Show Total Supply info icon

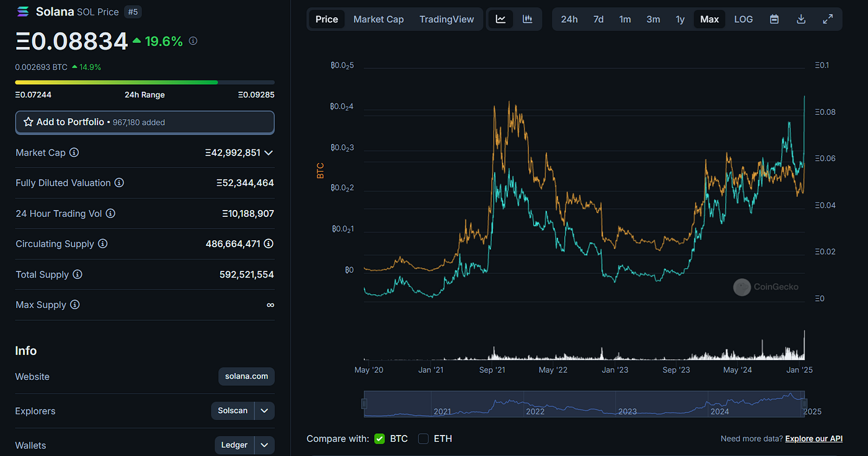point(77,274)
